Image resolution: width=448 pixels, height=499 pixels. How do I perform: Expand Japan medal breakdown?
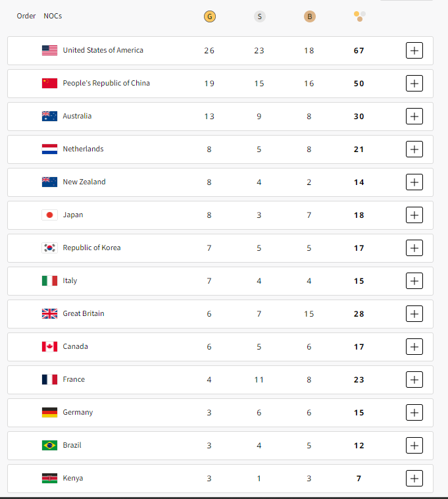[414, 215]
